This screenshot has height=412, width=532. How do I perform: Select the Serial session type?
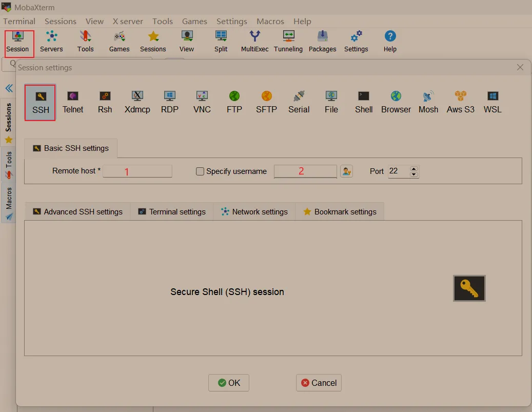click(x=299, y=103)
